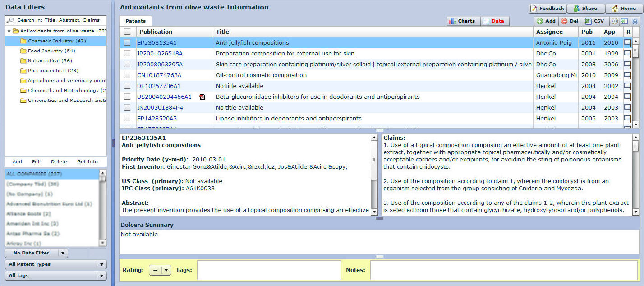This screenshot has height=286, width=644.
Task: Tick the checkbox next to CN101874768A
Action: tap(128, 75)
